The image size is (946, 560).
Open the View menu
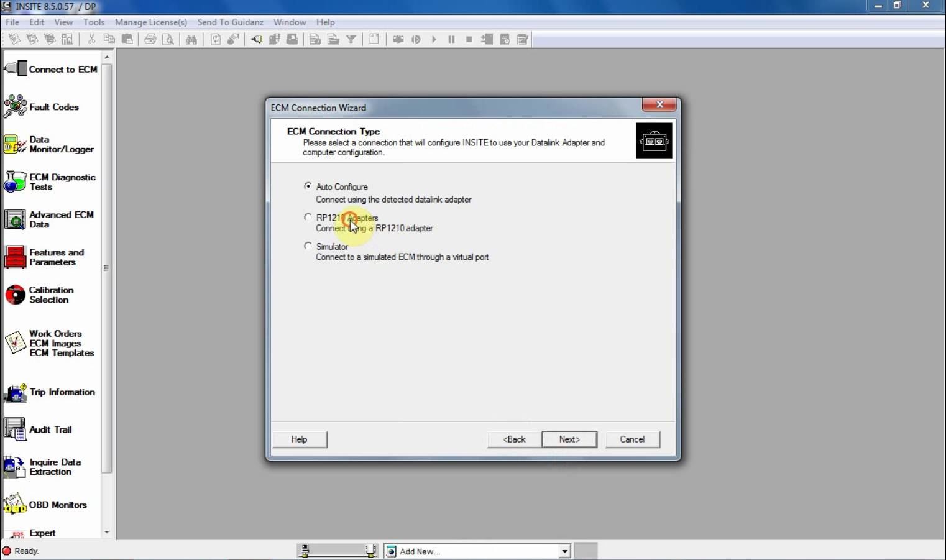click(x=63, y=22)
